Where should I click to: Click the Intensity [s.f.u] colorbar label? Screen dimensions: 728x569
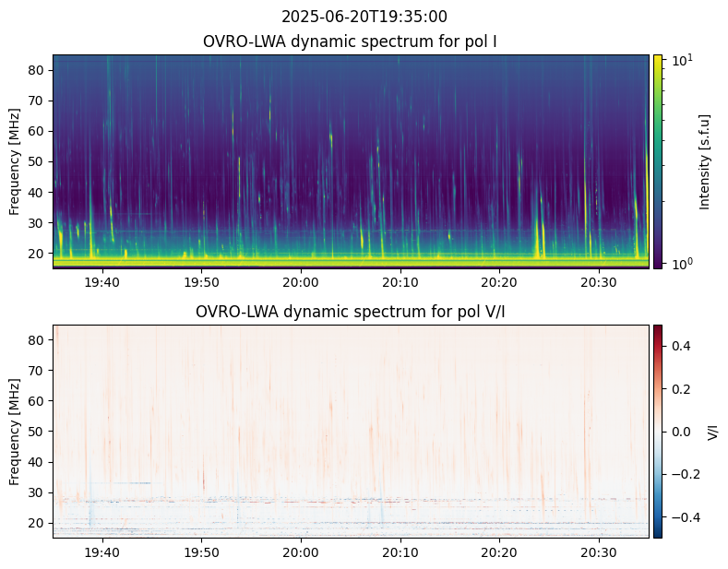point(705,161)
